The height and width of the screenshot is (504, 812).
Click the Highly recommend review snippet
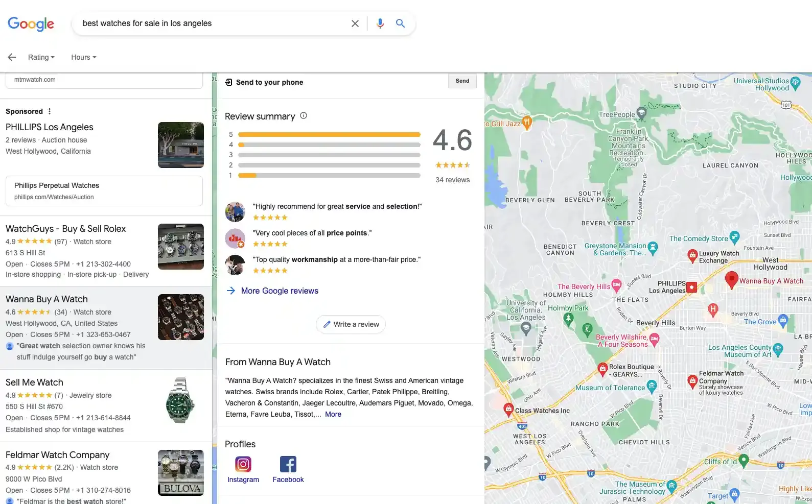click(x=337, y=206)
